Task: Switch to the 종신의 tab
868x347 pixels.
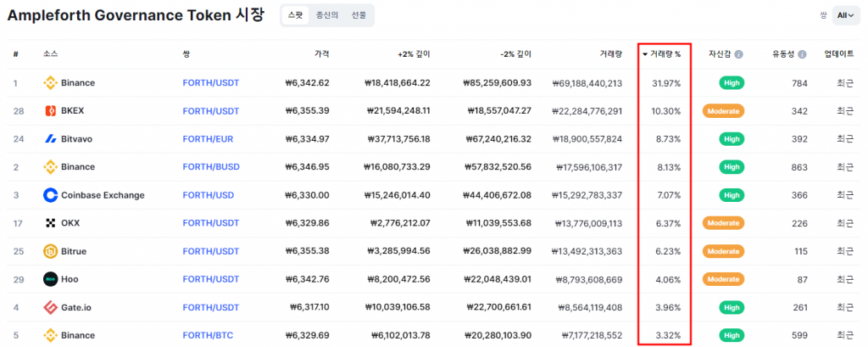Action: (x=326, y=15)
